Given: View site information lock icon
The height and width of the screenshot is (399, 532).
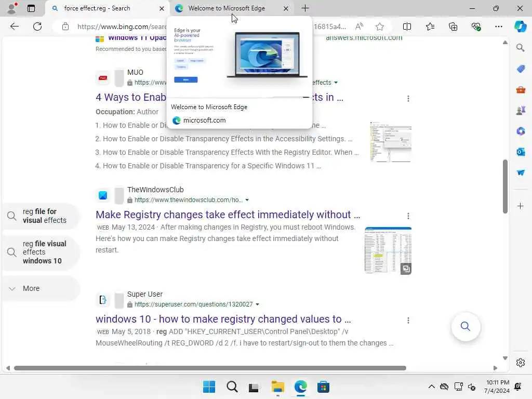Looking at the screenshot, I should pyautogui.click(x=65, y=26).
